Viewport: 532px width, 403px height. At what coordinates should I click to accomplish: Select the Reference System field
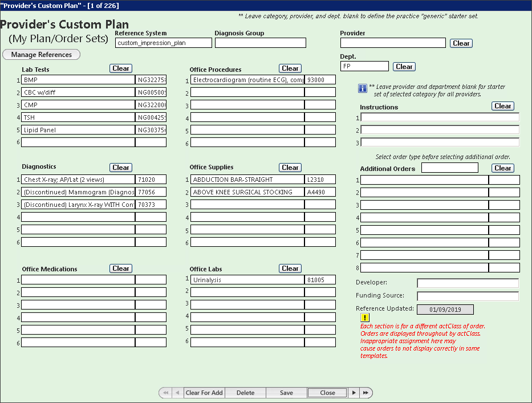(164, 43)
